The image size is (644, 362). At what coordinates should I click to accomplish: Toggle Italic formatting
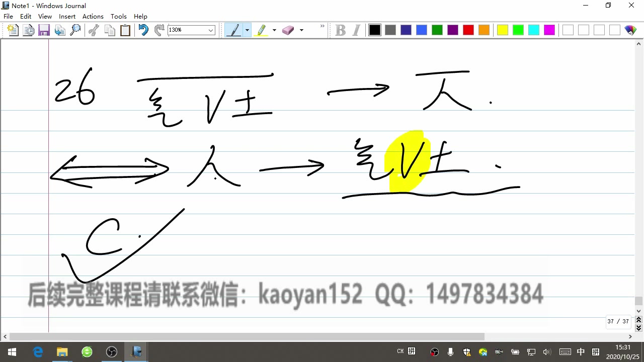pos(356,30)
